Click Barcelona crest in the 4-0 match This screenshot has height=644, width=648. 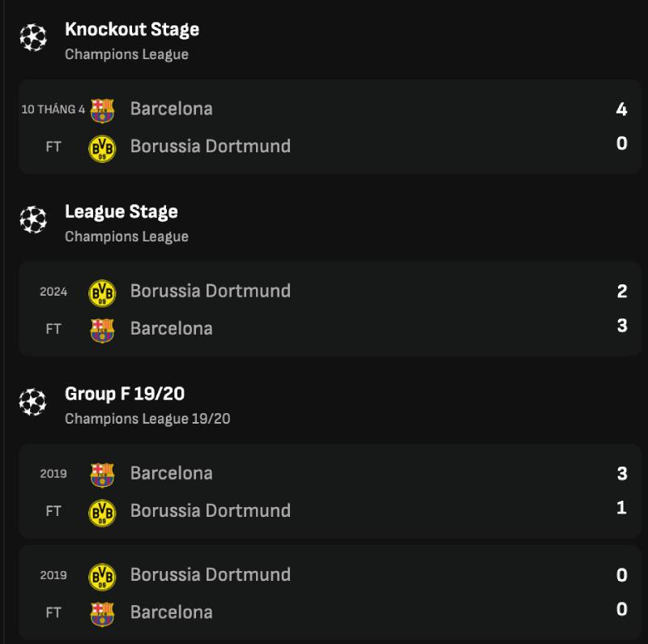pos(102,110)
